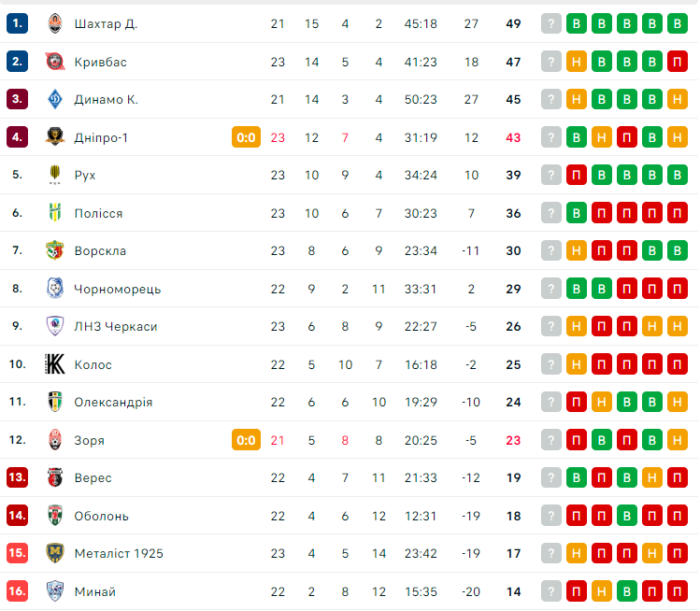Viewport: 700px width, 611px height.
Task: Click the red П form badge in Кривбас row
Action: (677, 62)
